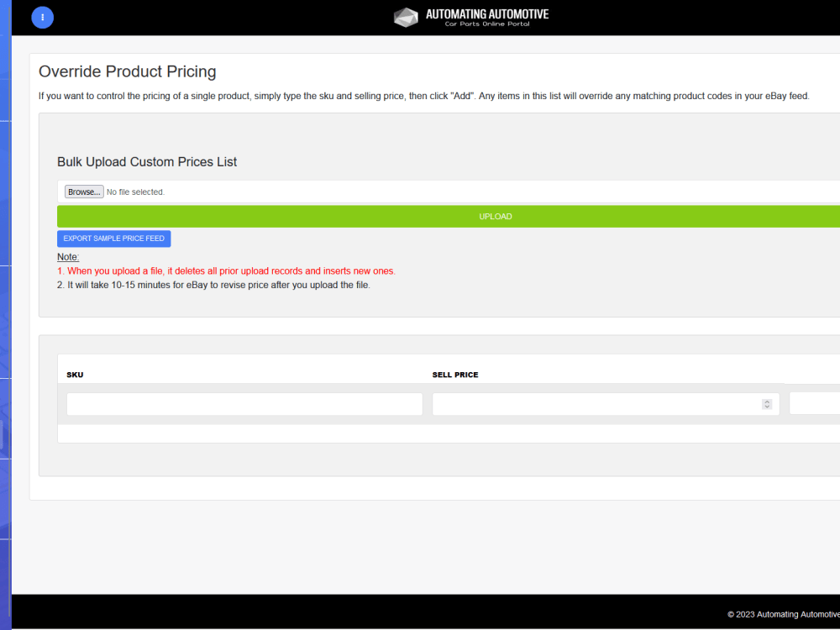Click the green UPLOAD button
The width and height of the screenshot is (840, 630).
tap(449, 217)
